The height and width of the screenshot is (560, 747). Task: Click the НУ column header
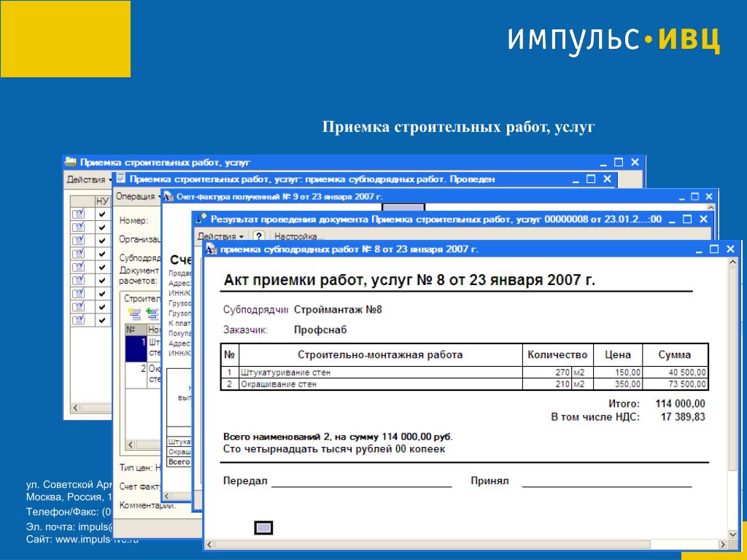(x=102, y=201)
